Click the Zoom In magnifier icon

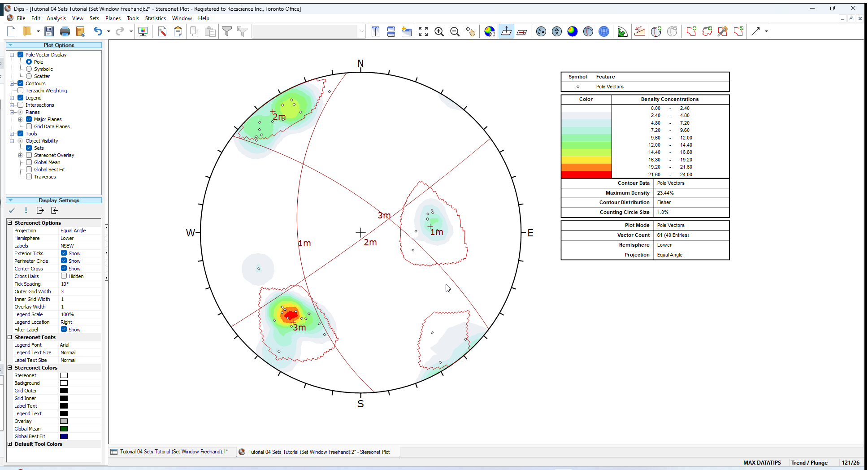[439, 31]
